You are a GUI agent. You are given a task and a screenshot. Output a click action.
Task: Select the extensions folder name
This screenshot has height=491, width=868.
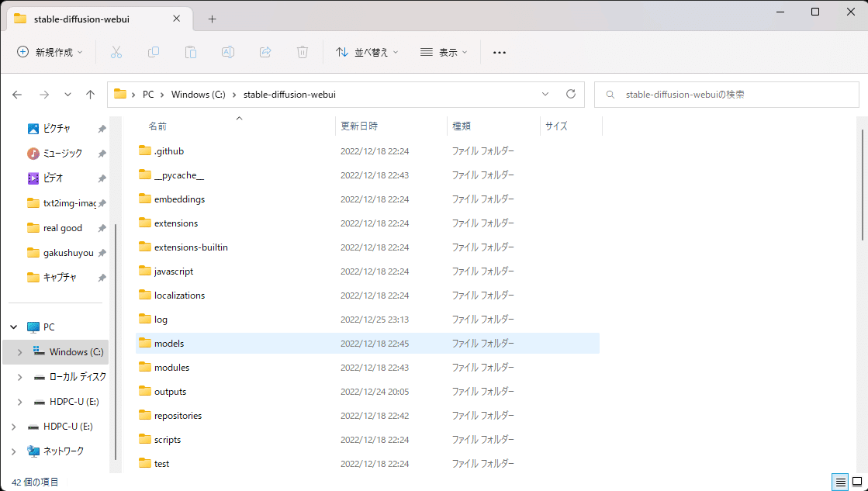pyautogui.click(x=176, y=223)
